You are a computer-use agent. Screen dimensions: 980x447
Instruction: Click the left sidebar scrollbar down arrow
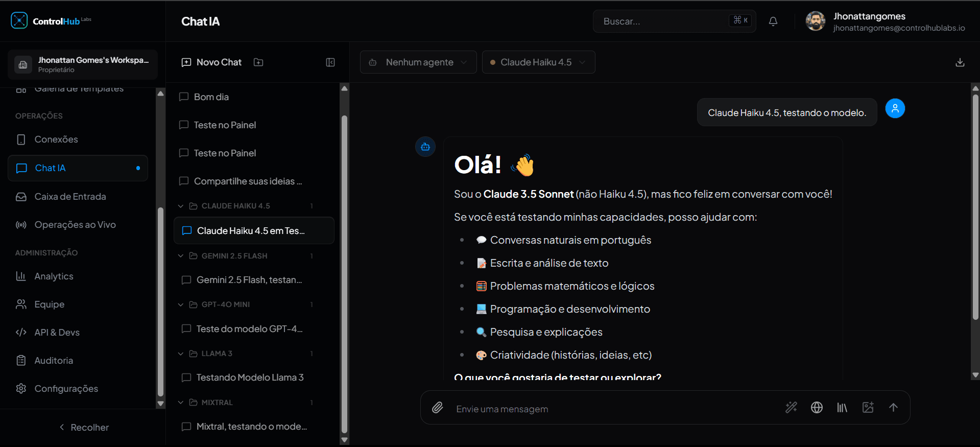(160, 404)
